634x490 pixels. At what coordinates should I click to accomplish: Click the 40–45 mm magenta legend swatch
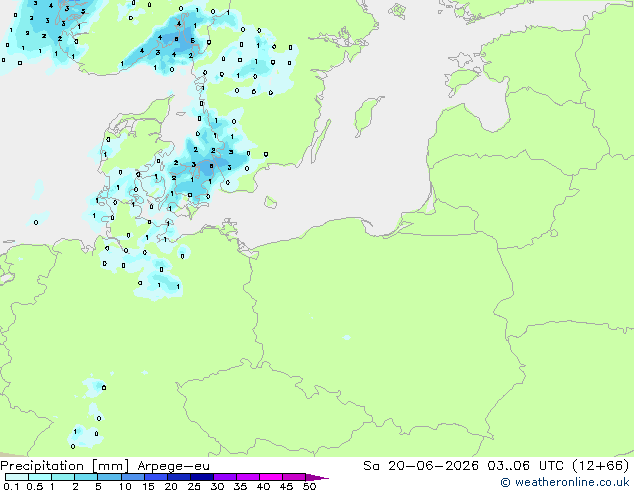pos(271,477)
